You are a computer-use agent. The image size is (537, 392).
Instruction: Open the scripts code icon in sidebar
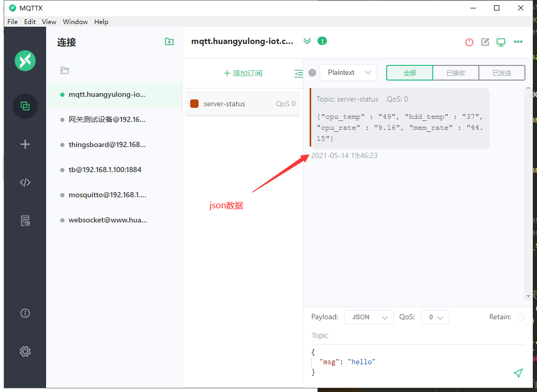pos(25,183)
